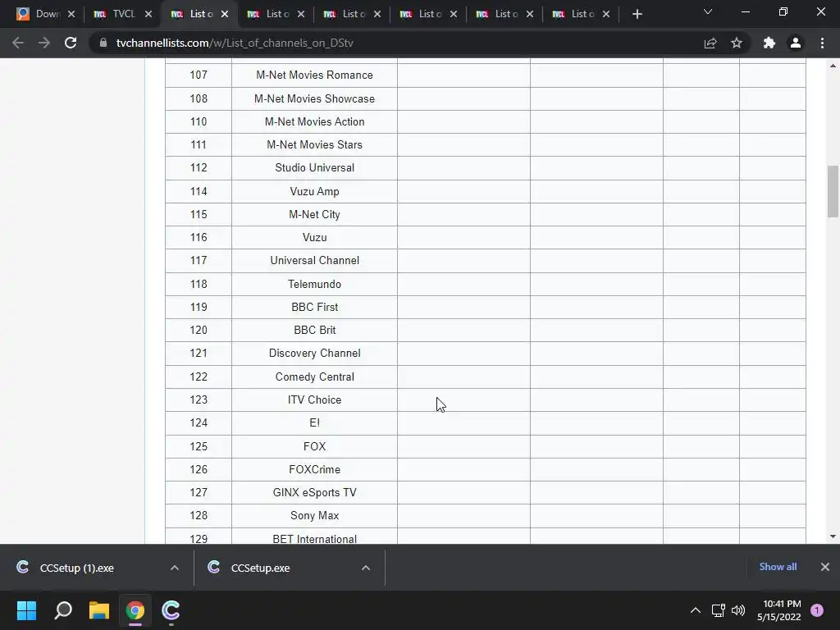
Task: Close the active List of channels tab
Action: click(x=225, y=15)
